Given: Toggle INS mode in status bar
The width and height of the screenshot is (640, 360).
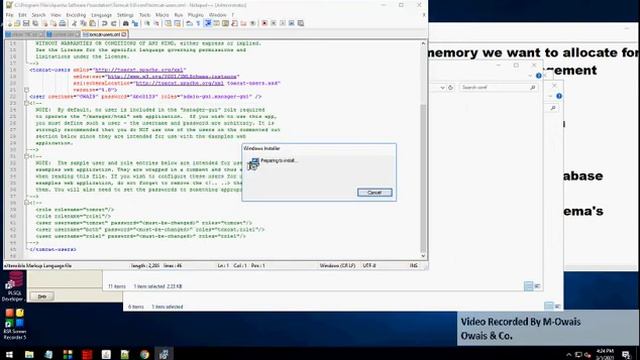Looking at the screenshot, I should point(413,266).
